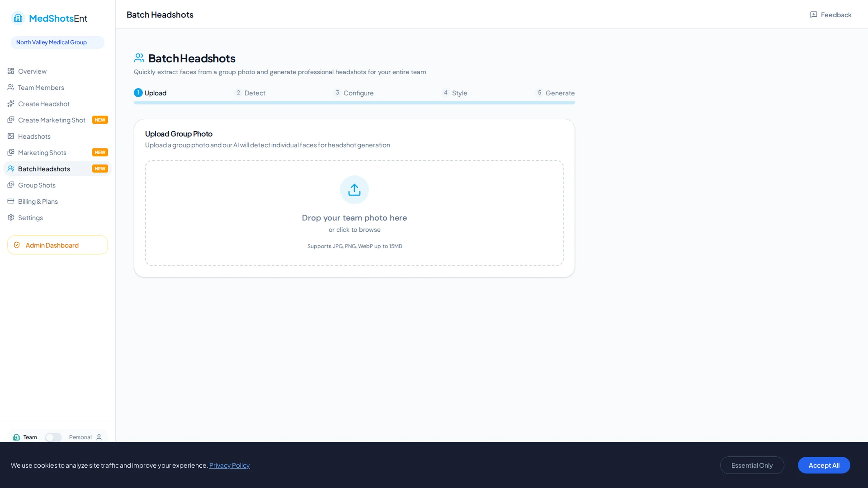Open the Privacy Policy link
The width and height of the screenshot is (868, 488).
click(x=229, y=465)
